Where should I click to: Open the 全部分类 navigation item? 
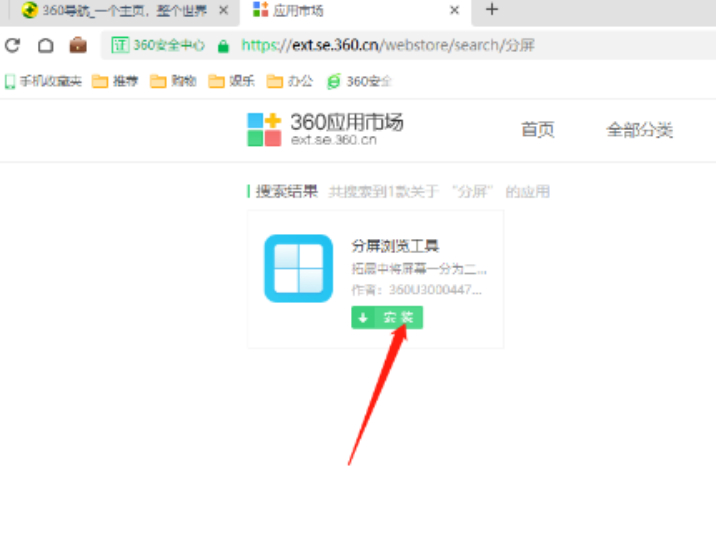pos(639,130)
